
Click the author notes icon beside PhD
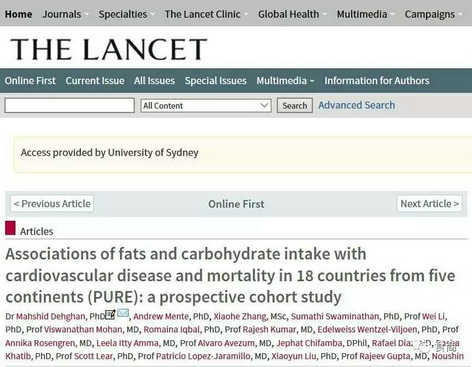[x=110, y=314]
